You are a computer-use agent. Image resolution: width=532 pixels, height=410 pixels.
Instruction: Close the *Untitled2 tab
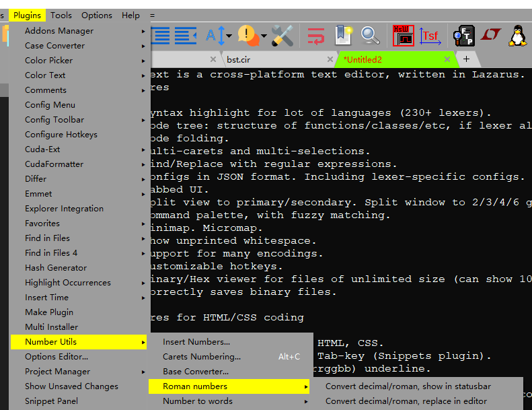[x=447, y=59]
